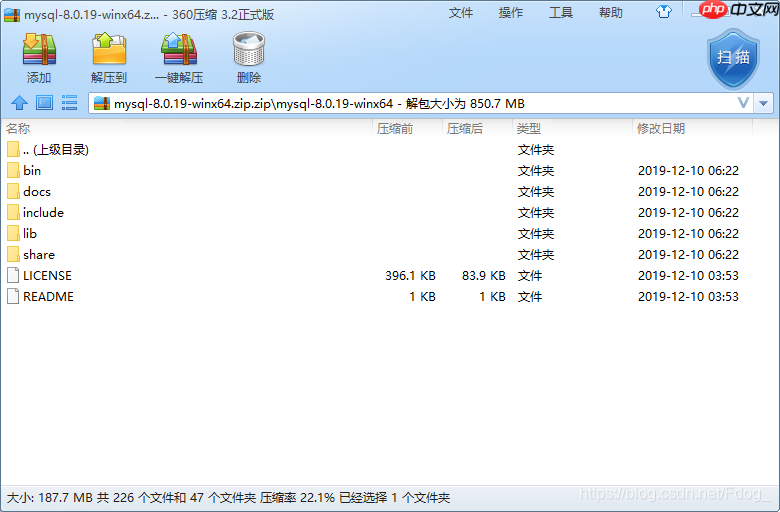The width and height of the screenshot is (780, 512).
Task: Open the 操作 (Operations) menu
Action: [x=511, y=13]
